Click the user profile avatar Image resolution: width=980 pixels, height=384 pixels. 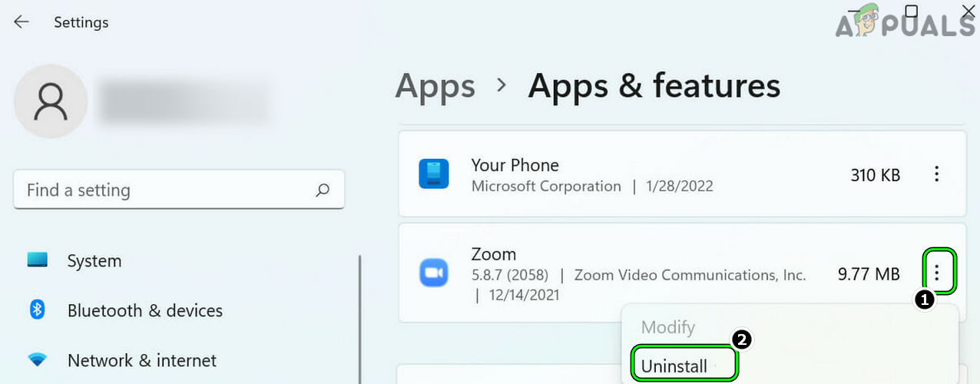(x=51, y=101)
